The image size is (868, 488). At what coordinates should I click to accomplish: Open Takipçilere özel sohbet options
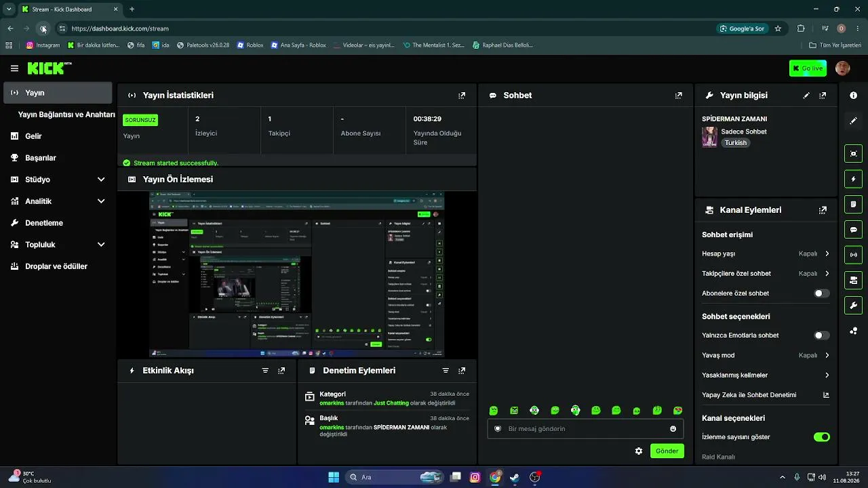pyautogui.click(x=766, y=274)
